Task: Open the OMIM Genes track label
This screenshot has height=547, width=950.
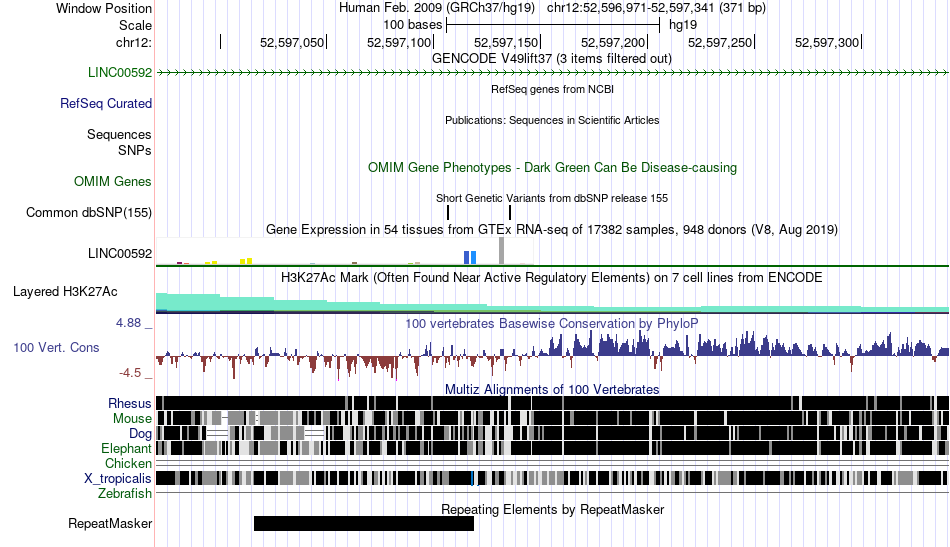Action: [112, 182]
